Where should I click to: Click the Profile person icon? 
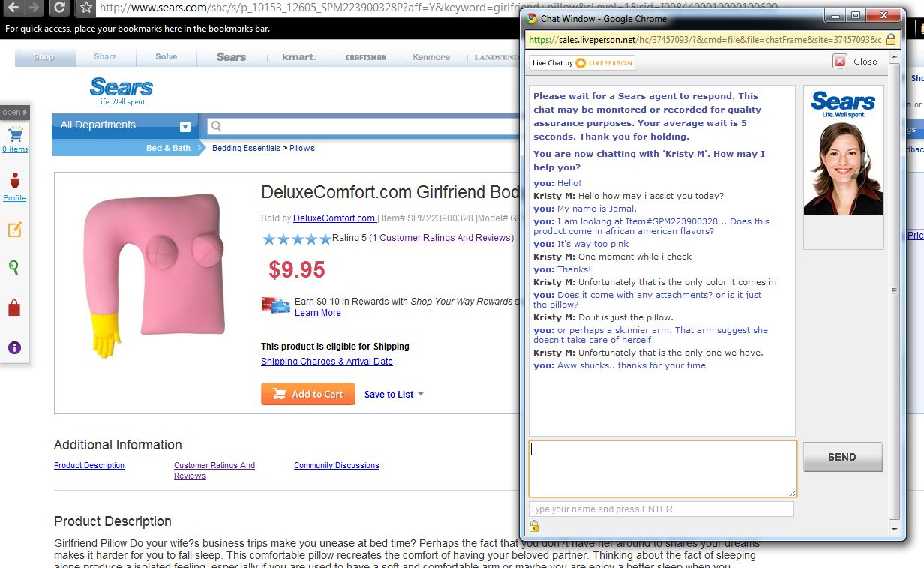(x=15, y=181)
